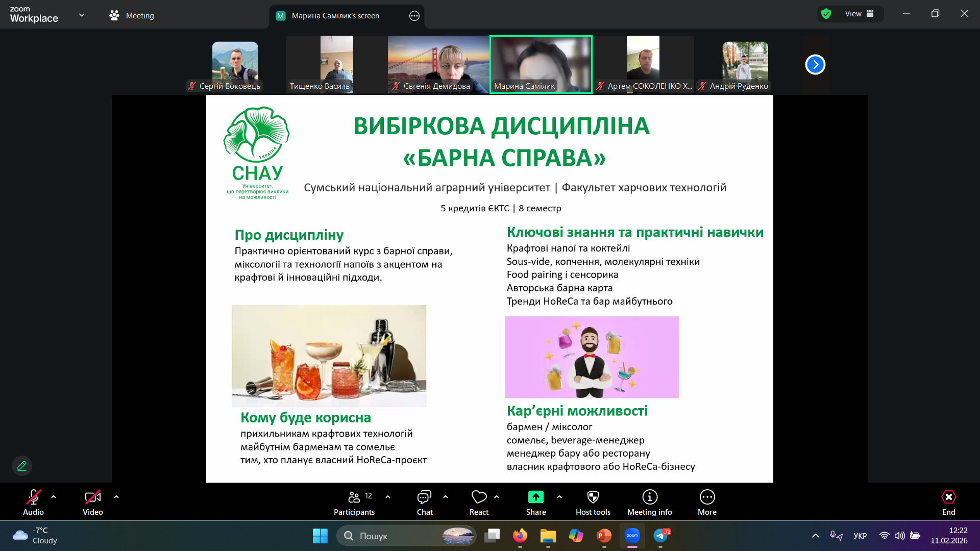Open the View layout button
This screenshot has height=551, width=980.
click(859, 14)
